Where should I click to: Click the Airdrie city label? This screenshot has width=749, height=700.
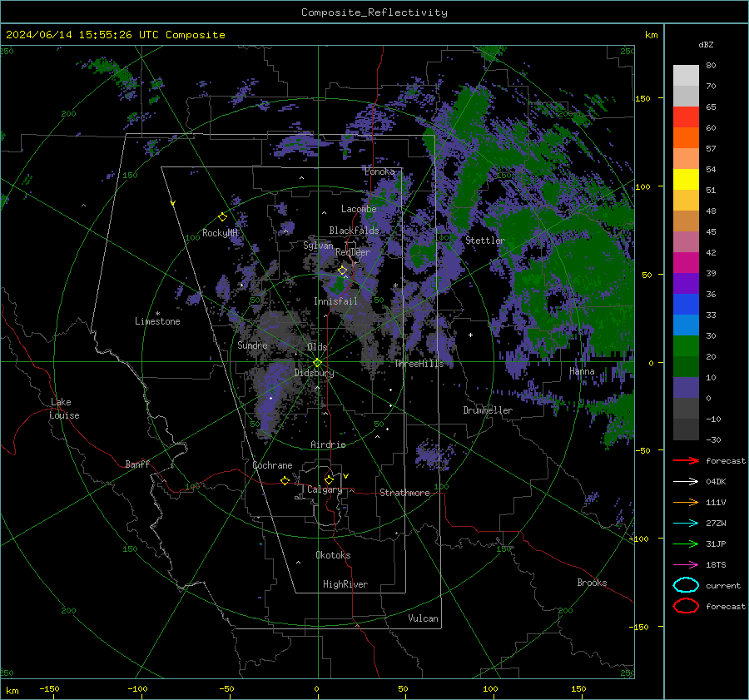coord(328,444)
